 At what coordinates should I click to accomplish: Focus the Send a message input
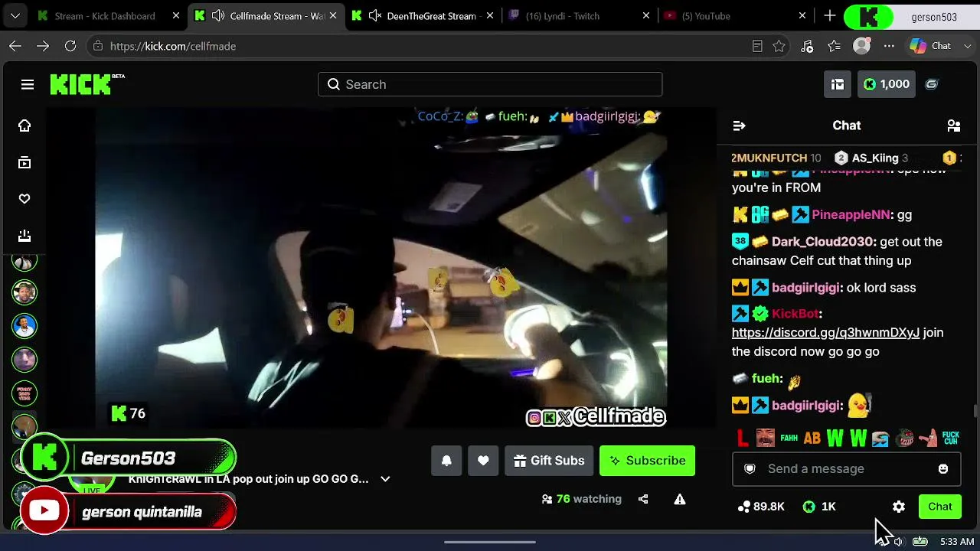[x=846, y=469]
